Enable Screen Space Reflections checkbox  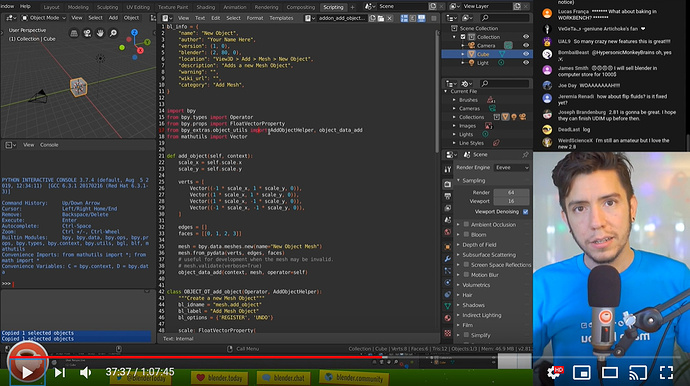point(466,265)
